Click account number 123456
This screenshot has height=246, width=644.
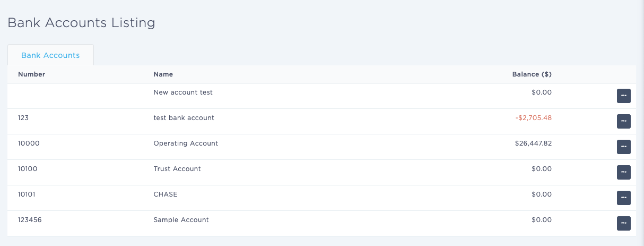pyautogui.click(x=30, y=220)
